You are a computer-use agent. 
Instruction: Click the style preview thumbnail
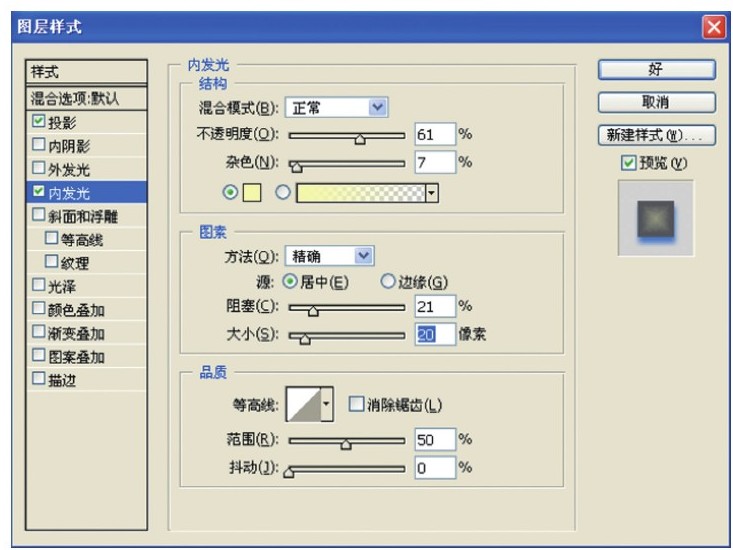pyautogui.click(x=656, y=218)
